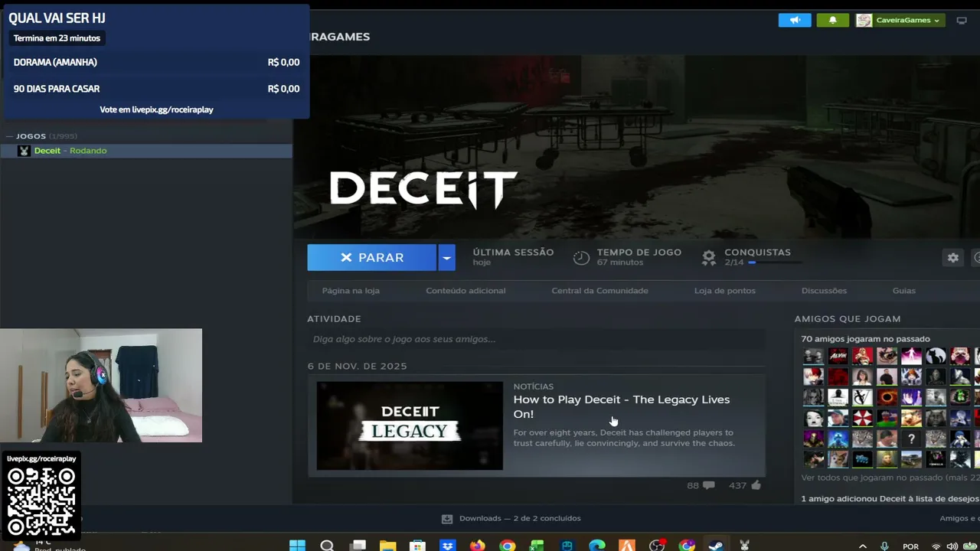This screenshot has width=980, height=551.
Task: Click the red ALVIN friend avatar
Action: pos(838,356)
